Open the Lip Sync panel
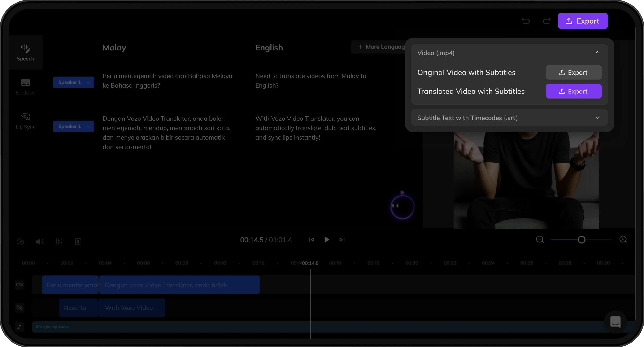 pos(26,121)
